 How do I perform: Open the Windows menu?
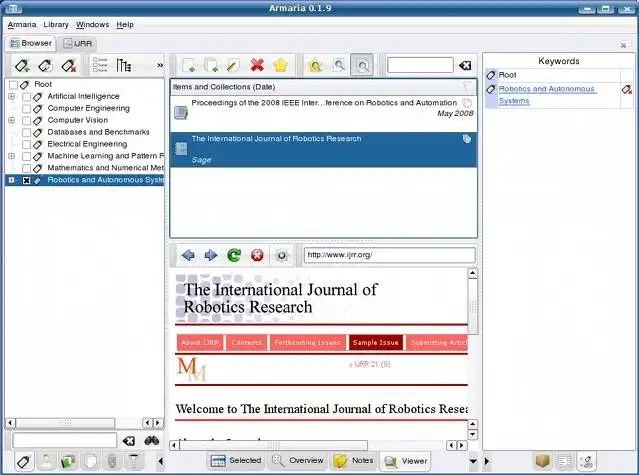click(93, 24)
